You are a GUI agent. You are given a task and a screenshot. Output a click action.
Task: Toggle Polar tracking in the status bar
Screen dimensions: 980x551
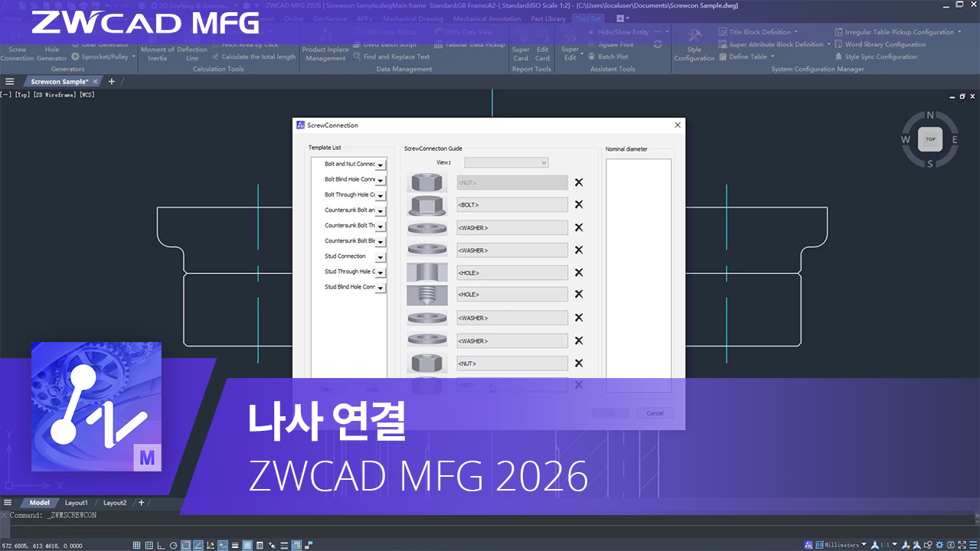[174, 545]
